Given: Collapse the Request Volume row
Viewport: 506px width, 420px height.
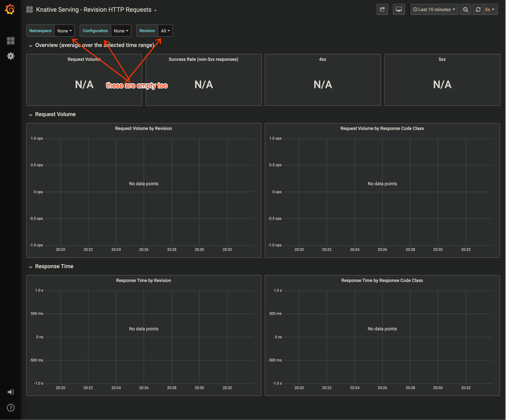Looking at the screenshot, I should point(55,114).
